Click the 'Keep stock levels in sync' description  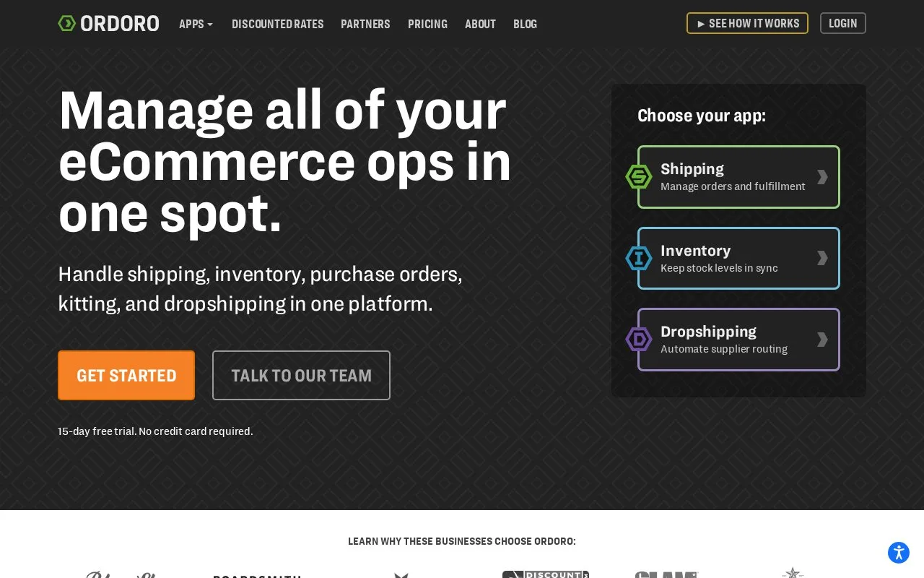point(719,268)
